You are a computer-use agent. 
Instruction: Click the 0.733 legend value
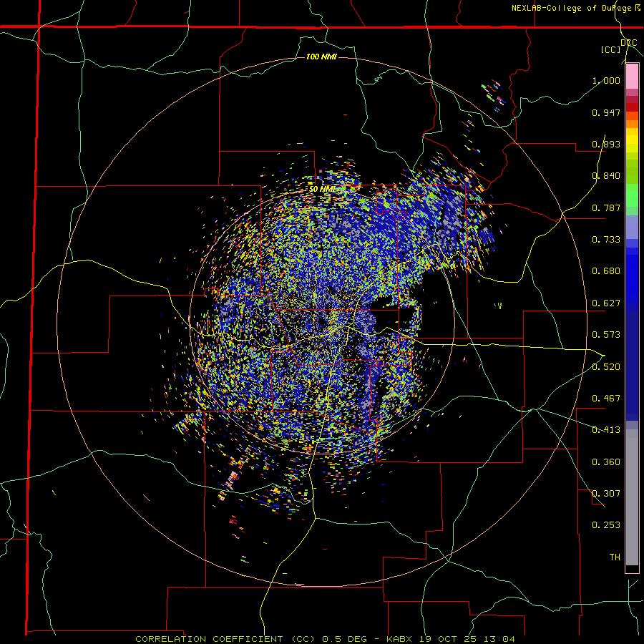coord(606,240)
